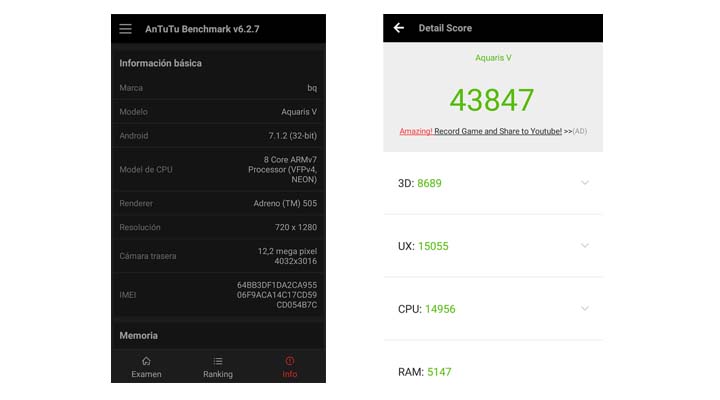This screenshot has height=400, width=720.
Task: Switch to the Examen tab label
Action: pos(146,374)
